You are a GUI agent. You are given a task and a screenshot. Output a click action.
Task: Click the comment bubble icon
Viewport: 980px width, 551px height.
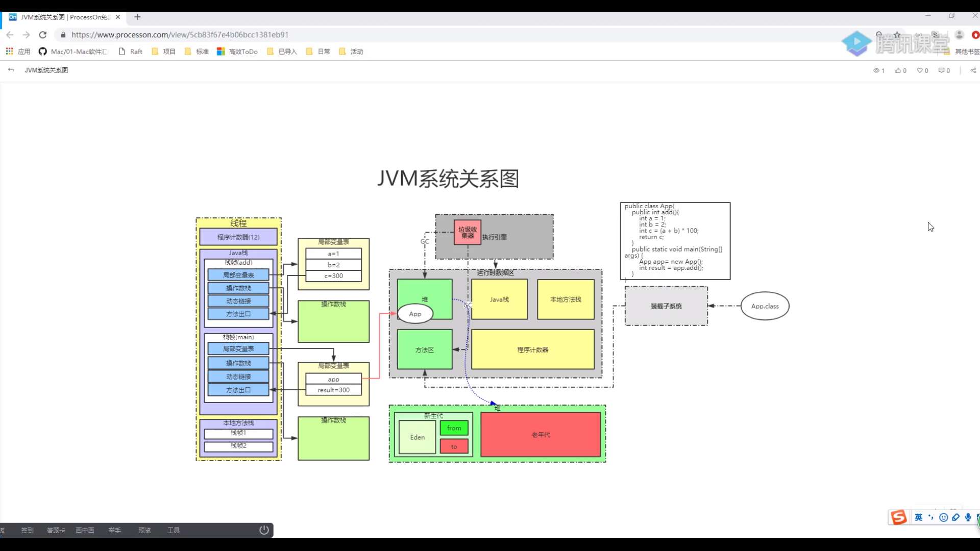pos(942,70)
